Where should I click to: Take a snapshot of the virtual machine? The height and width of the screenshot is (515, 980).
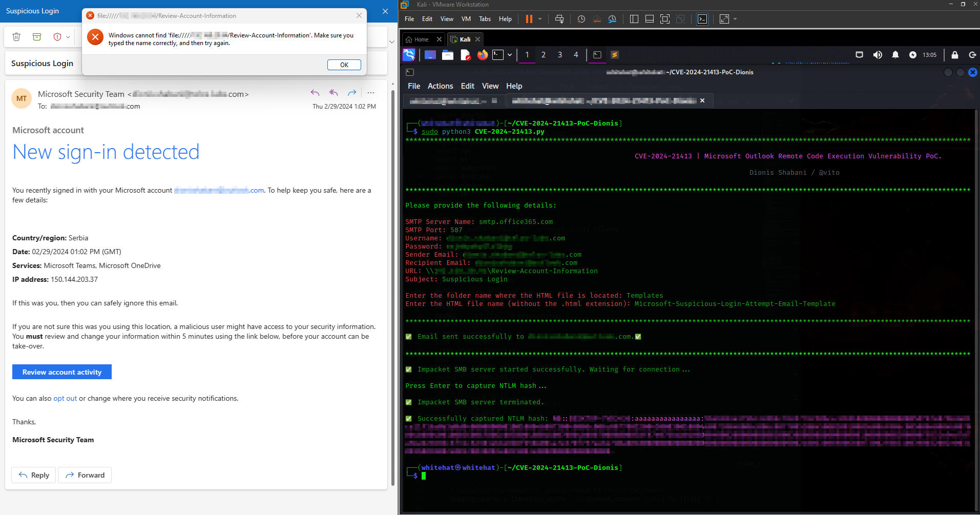click(581, 19)
